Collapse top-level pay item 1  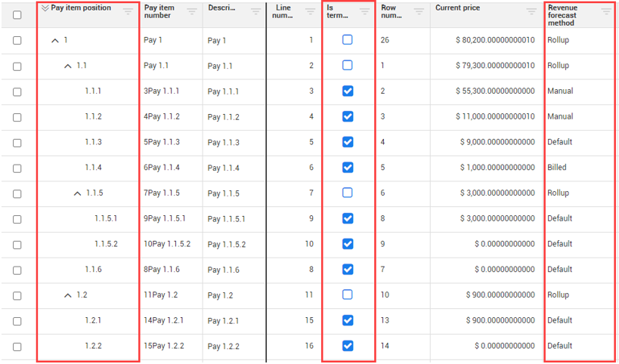55,40
